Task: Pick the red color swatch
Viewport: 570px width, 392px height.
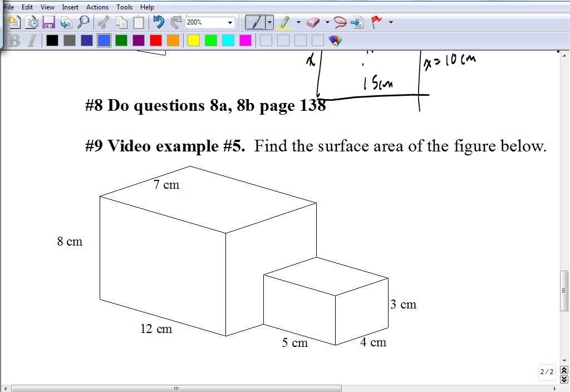Action: (156, 40)
